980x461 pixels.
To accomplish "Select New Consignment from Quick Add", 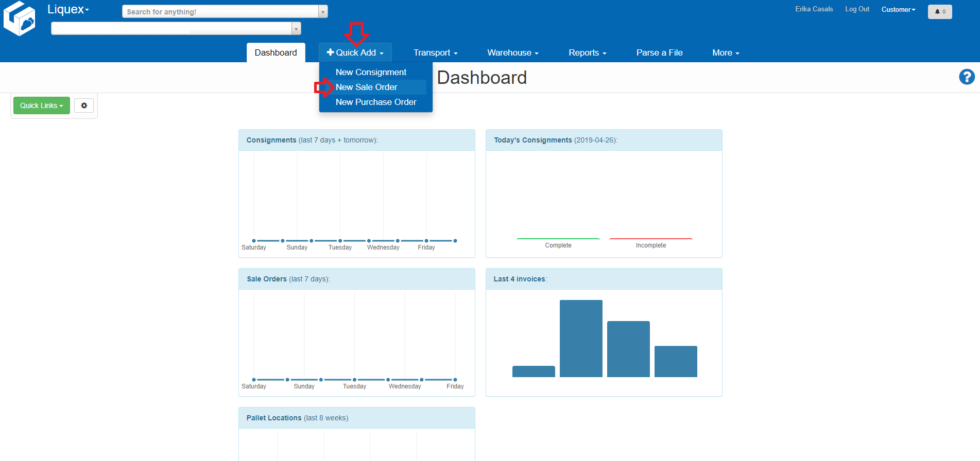I will pyautogui.click(x=371, y=72).
